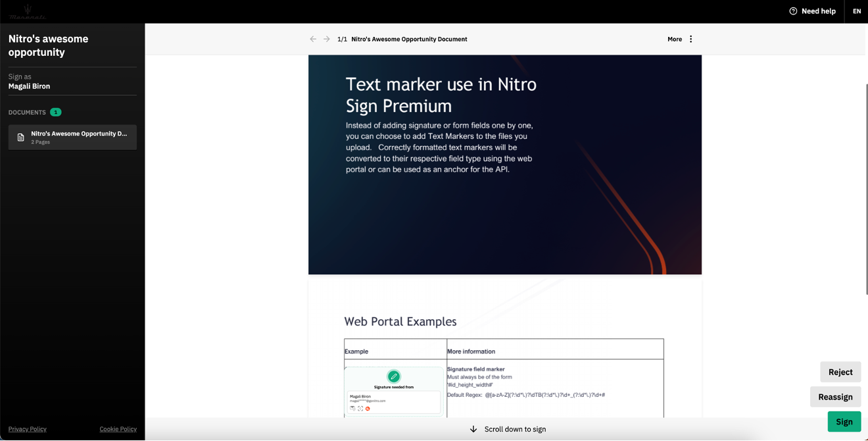Click the three-dot More options icon
The width and height of the screenshot is (868, 441).
pos(690,39)
